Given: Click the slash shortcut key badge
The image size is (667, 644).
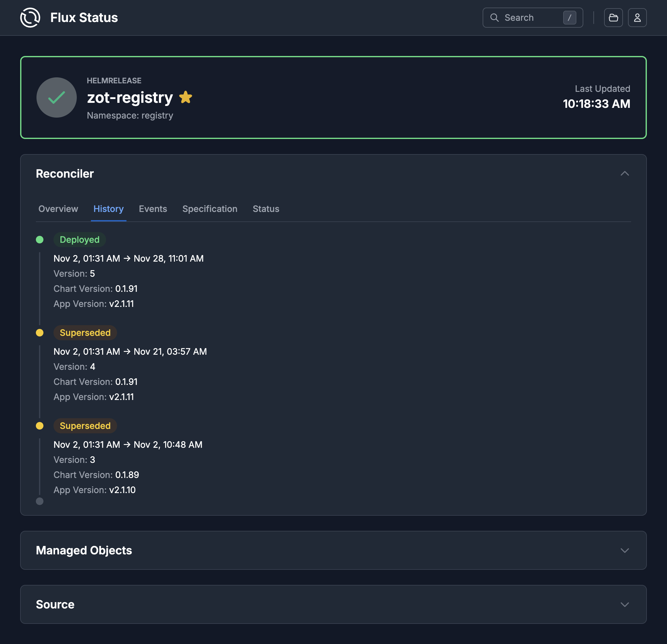Looking at the screenshot, I should pyautogui.click(x=569, y=18).
